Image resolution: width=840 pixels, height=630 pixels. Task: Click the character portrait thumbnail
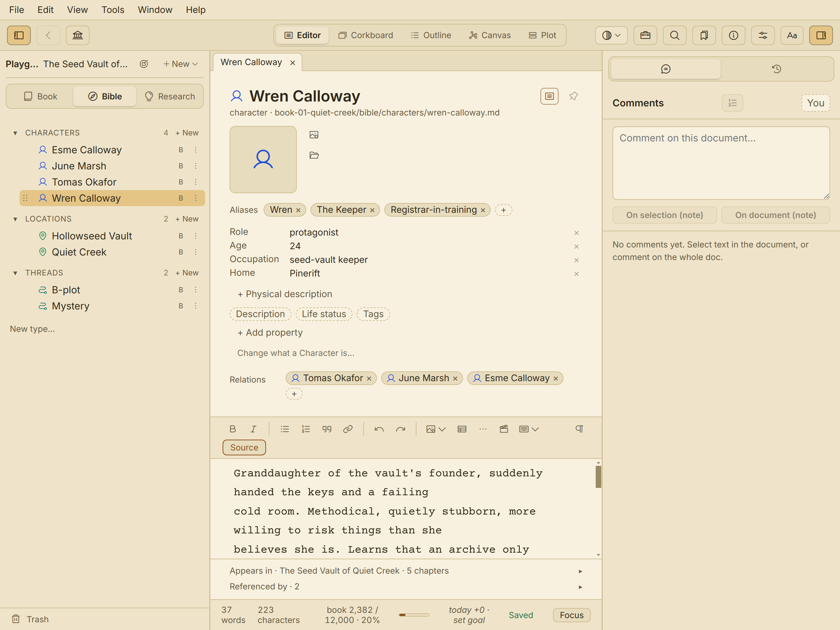(263, 160)
